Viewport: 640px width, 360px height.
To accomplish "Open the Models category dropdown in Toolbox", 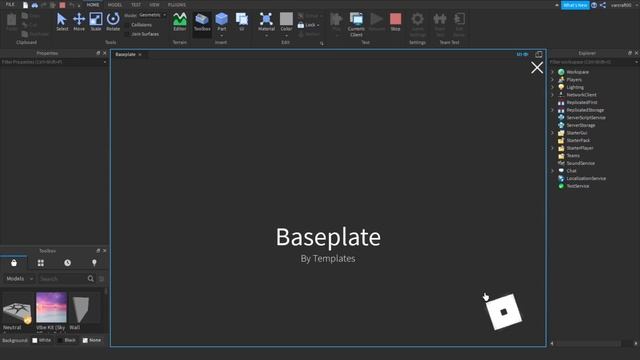I will 19,279.
